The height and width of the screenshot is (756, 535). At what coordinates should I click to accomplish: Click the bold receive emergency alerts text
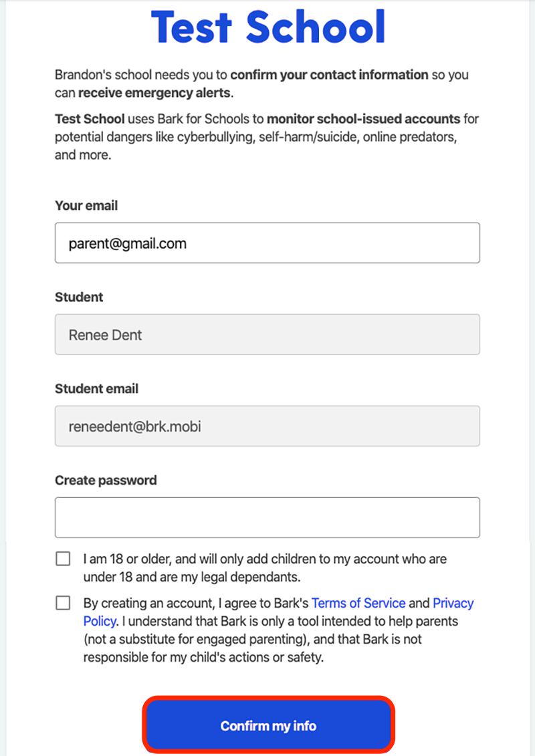[x=154, y=92]
